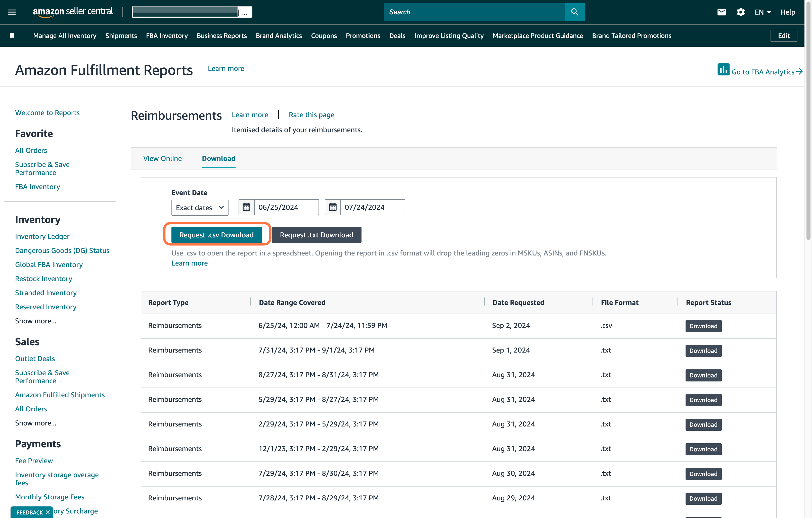
Task: Open the hamburger navigation menu
Action: point(12,12)
